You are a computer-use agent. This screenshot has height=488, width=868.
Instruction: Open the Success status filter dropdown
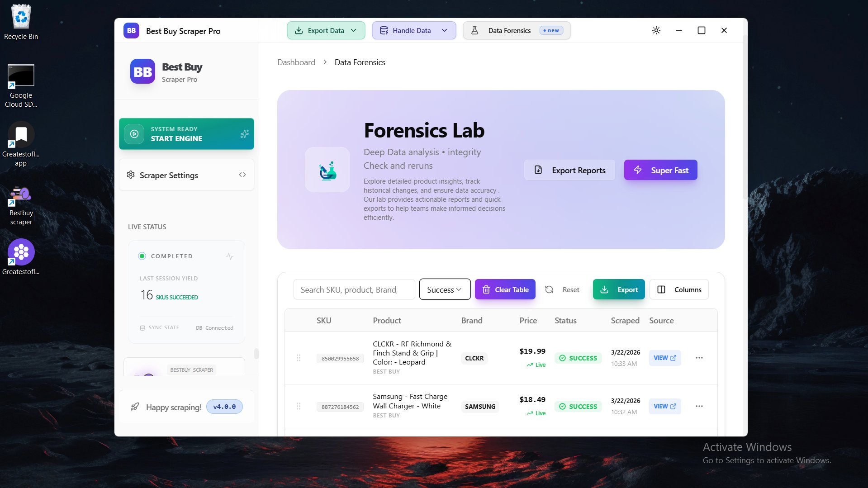445,289
